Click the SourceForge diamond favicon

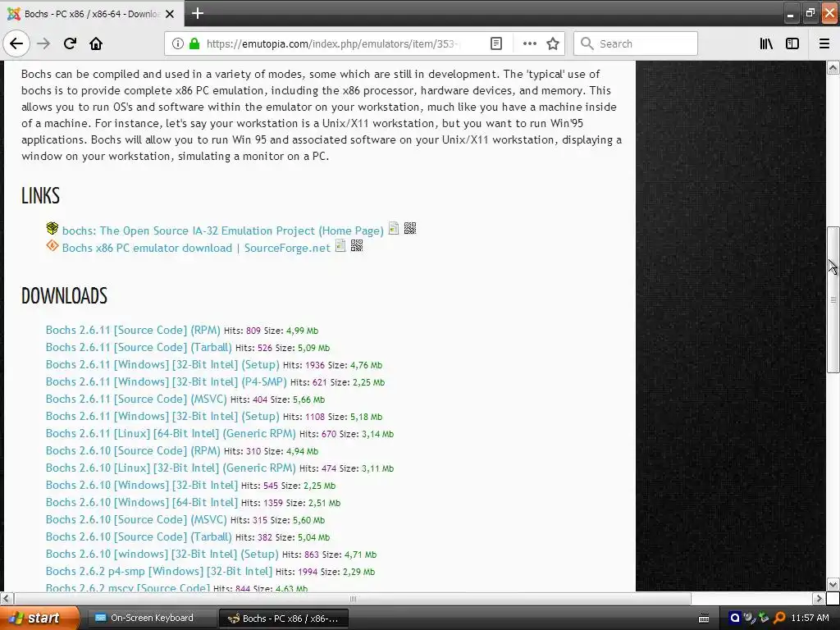pyautogui.click(x=52, y=246)
